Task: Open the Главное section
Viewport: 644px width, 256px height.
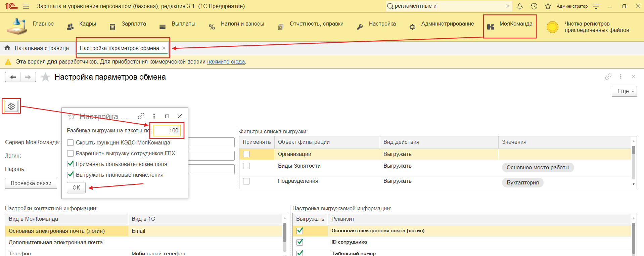Action: tap(43, 24)
